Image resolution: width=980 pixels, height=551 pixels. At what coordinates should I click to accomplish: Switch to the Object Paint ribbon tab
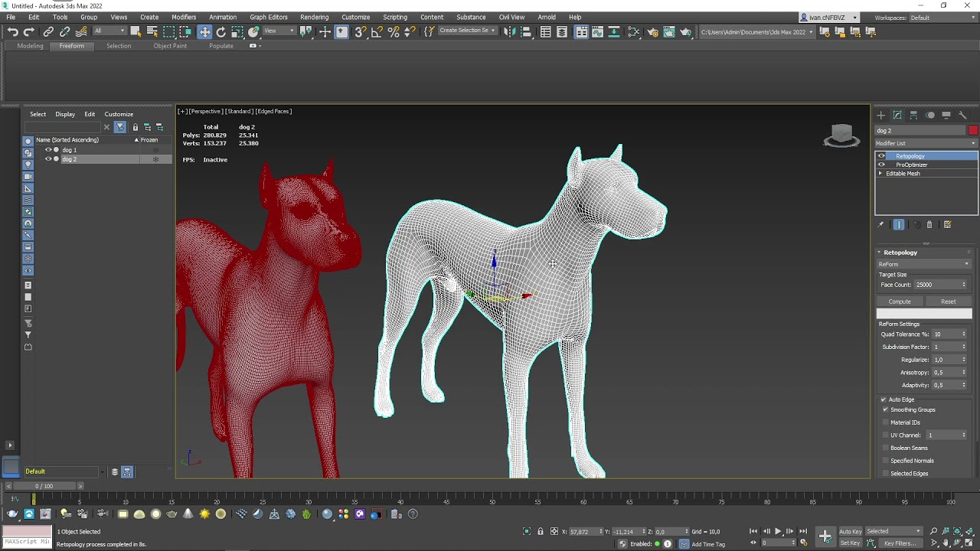(x=170, y=46)
